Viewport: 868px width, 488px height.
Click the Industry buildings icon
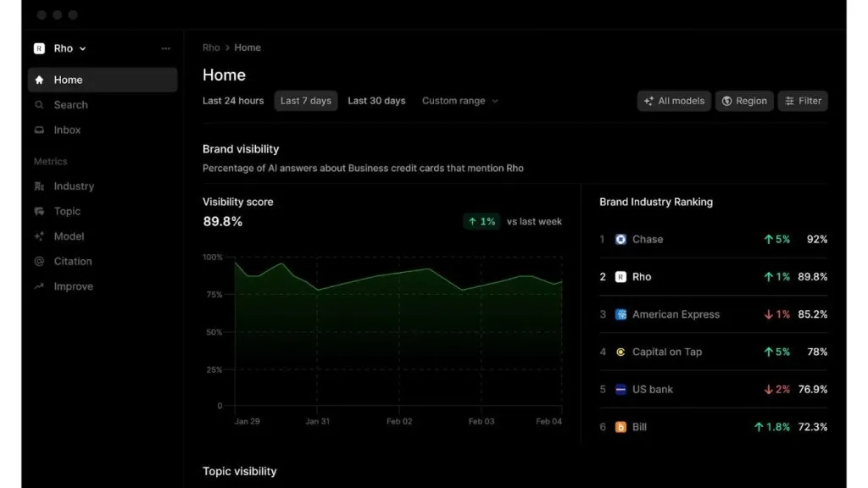point(39,186)
